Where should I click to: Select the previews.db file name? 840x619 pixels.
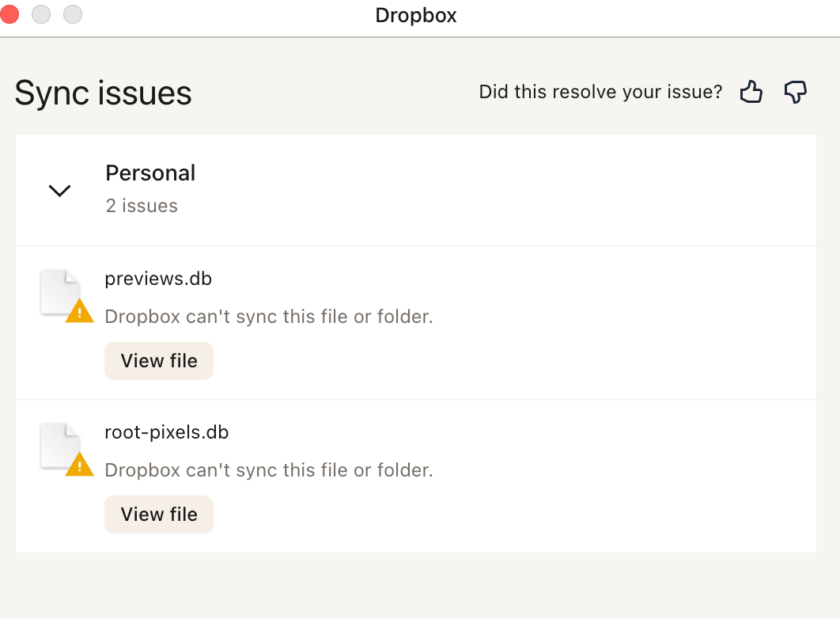[x=158, y=279]
